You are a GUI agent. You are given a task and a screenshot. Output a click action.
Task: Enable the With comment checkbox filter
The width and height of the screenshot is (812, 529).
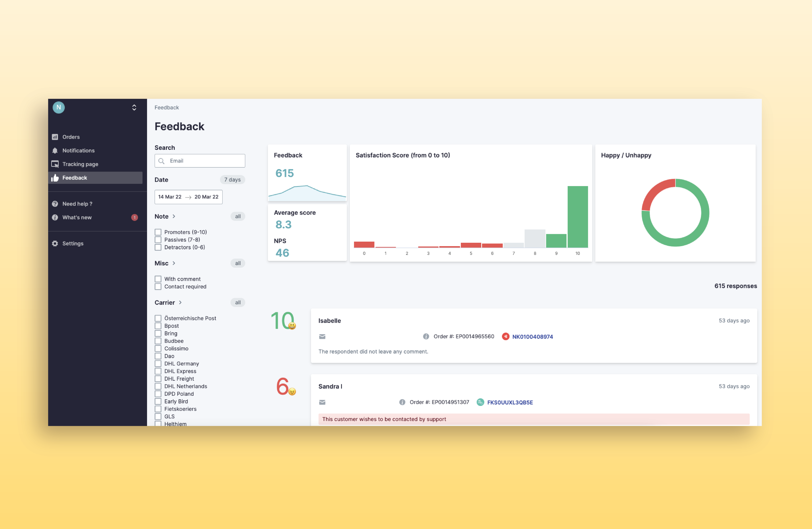point(157,278)
